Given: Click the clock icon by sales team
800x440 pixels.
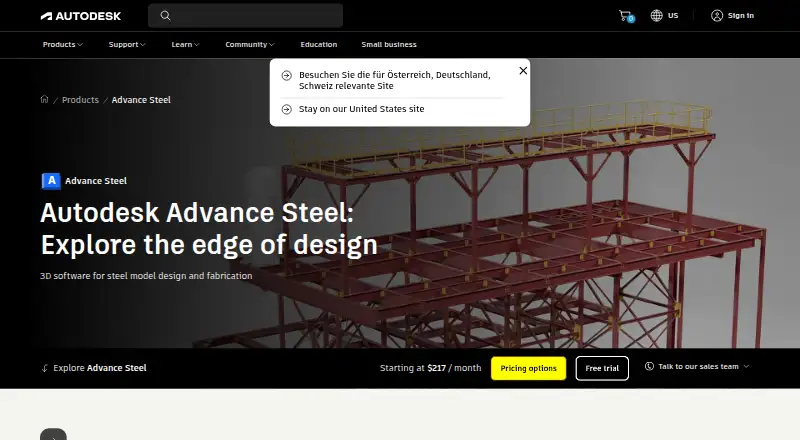Looking at the screenshot, I should pos(649,366).
